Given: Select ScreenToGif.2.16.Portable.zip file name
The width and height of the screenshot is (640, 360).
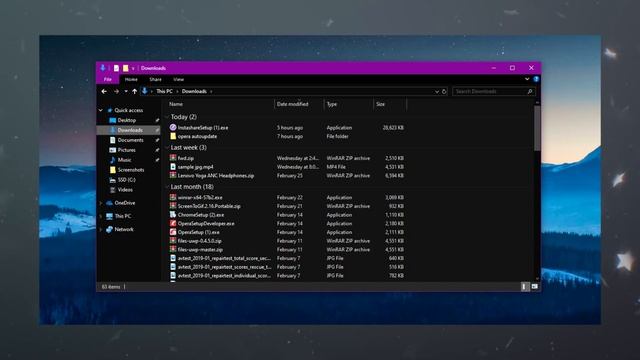Looking at the screenshot, I should (x=209, y=206).
